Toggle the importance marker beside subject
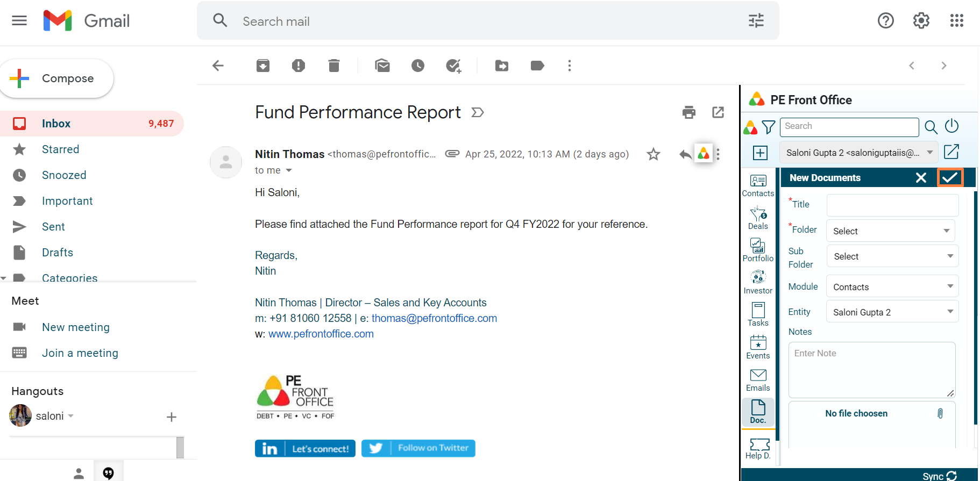 click(477, 112)
